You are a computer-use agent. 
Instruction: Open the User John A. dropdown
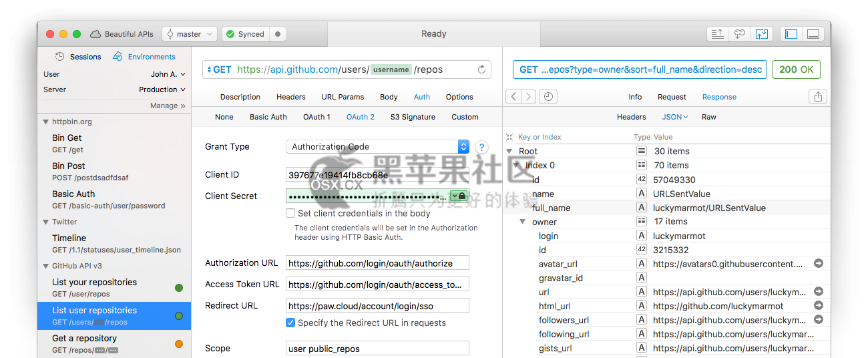(x=168, y=74)
